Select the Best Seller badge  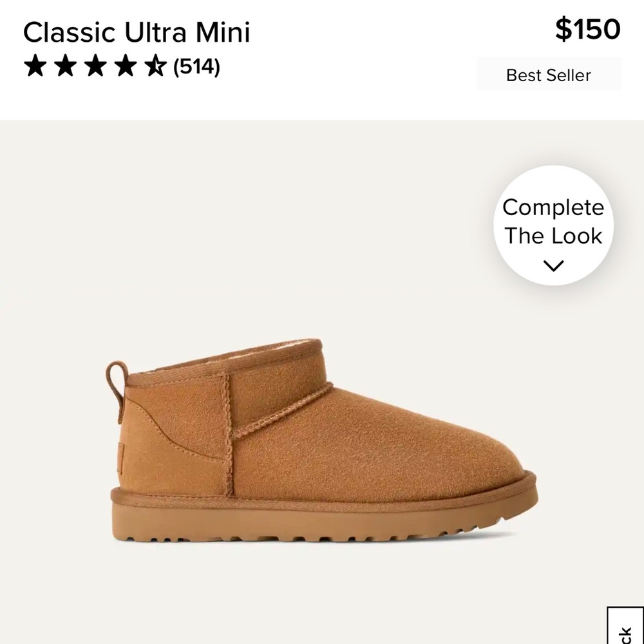pyautogui.click(x=549, y=75)
